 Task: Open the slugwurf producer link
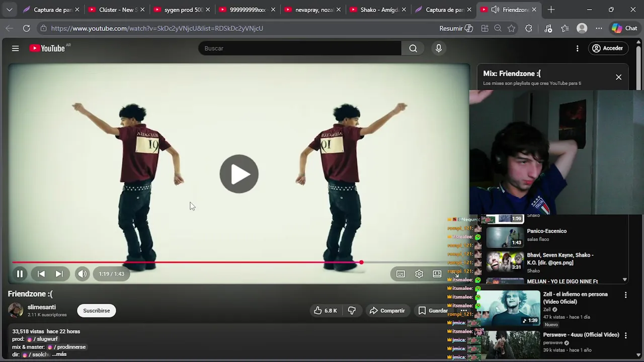(42, 339)
